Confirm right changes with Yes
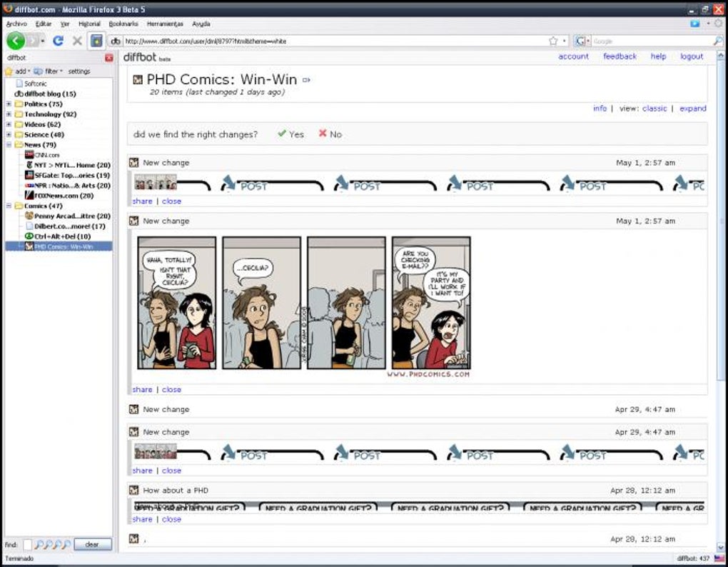Image resolution: width=728 pixels, height=567 pixels. (290, 134)
